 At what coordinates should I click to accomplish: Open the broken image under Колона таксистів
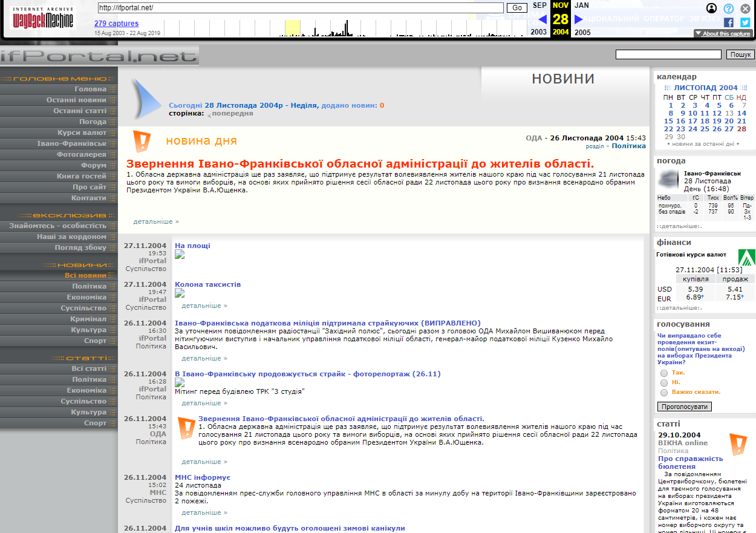point(180,293)
